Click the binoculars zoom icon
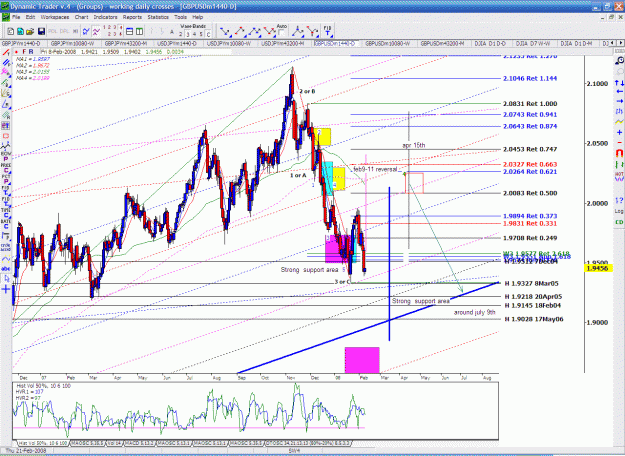Viewport: 625px width, 456px height. point(619,61)
